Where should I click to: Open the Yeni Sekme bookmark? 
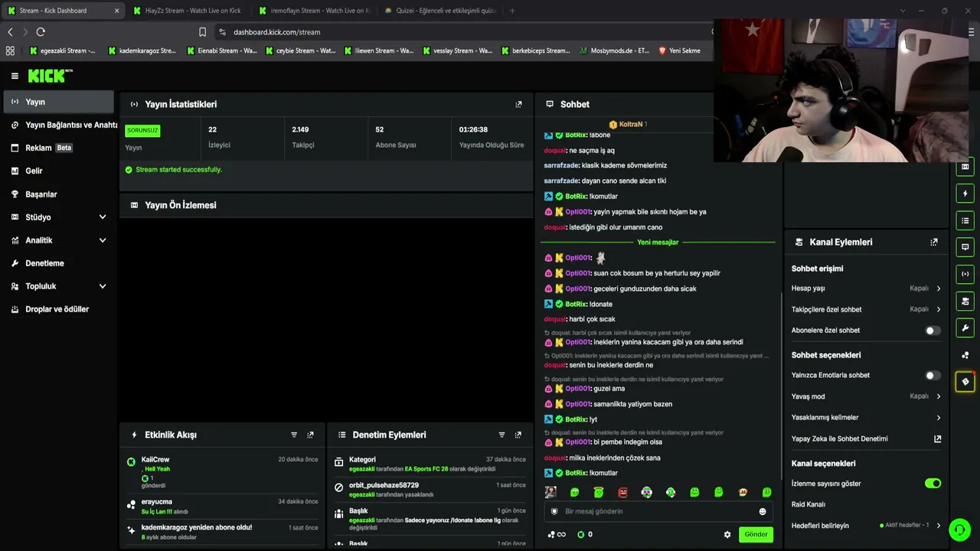click(x=679, y=51)
